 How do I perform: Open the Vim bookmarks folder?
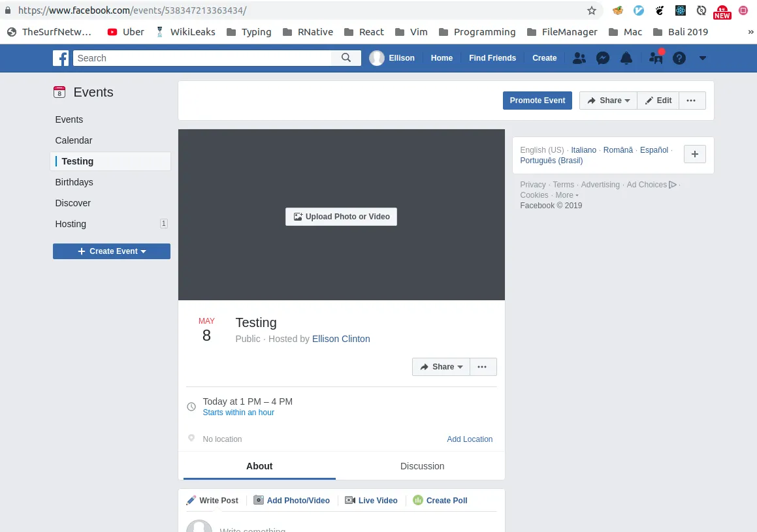click(411, 32)
